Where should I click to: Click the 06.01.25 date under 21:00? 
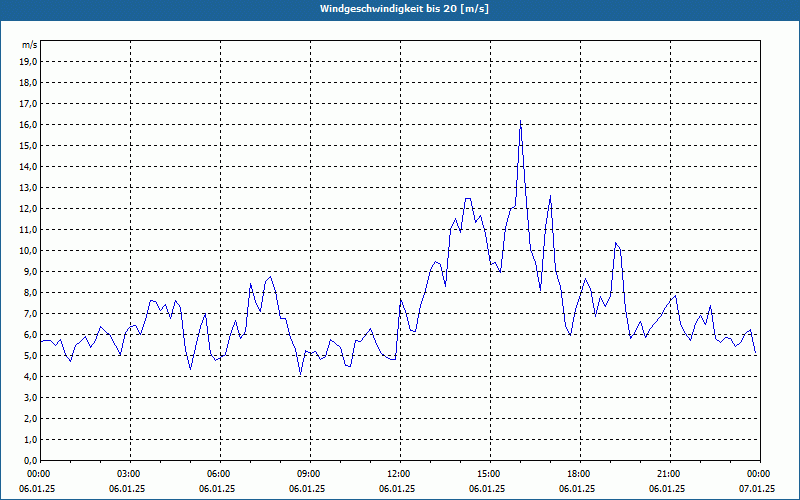[x=667, y=489]
